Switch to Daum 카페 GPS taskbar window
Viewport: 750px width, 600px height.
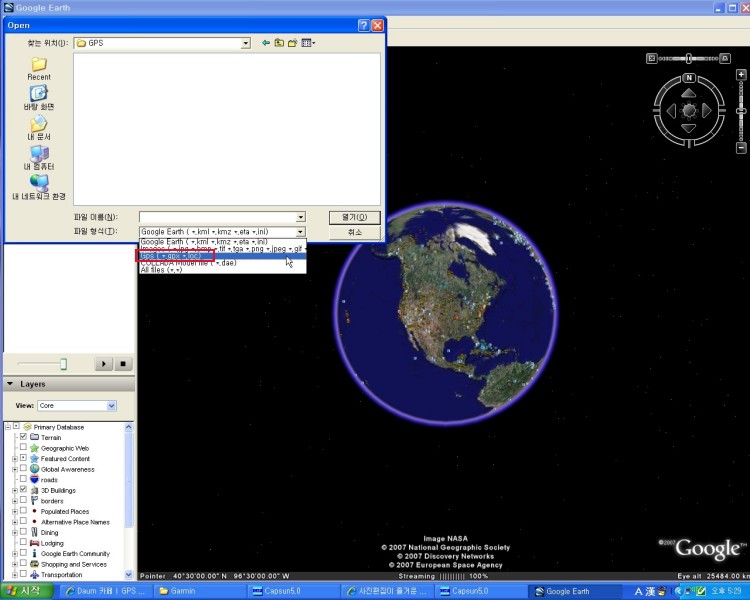tap(105, 591)
